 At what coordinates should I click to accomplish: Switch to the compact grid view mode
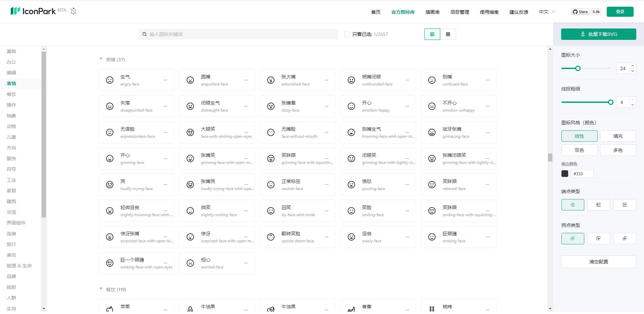448,34
